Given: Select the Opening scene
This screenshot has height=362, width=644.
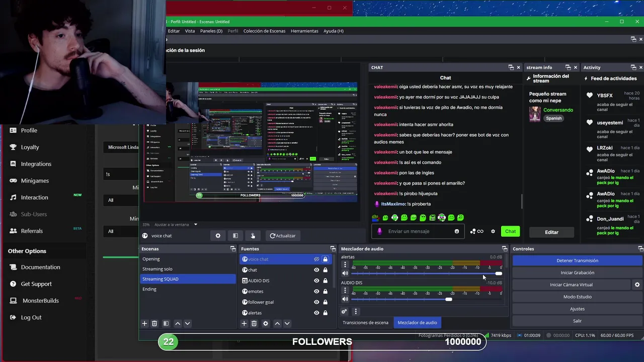Looking at the screenshot, I should pos(188,259).
